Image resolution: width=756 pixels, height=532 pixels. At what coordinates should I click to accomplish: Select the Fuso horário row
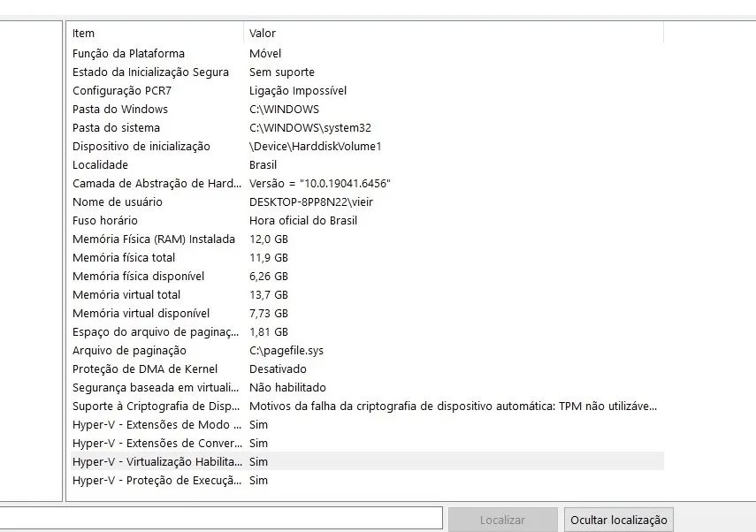367,221
